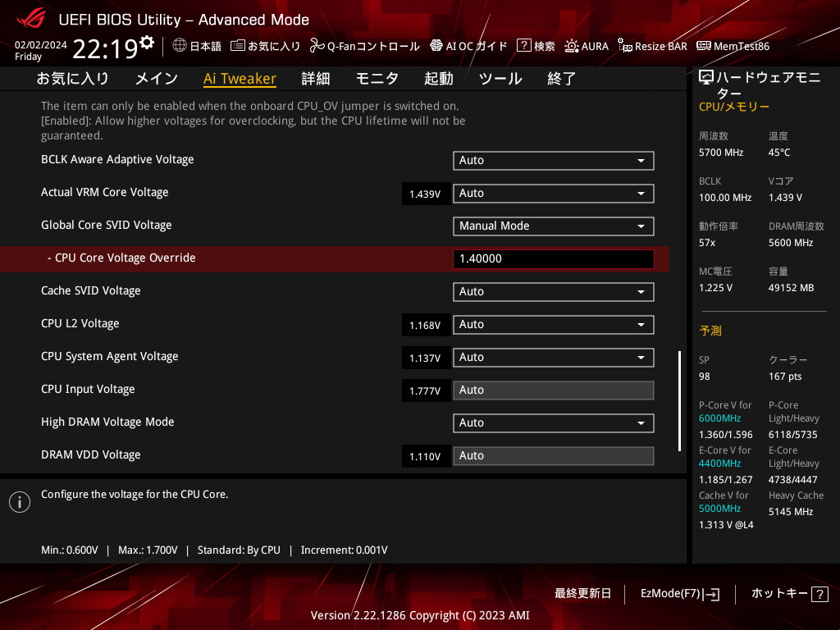Click the CPU Core Voltage Override field
Screen dimensions: 840x630
pos(554,258)
